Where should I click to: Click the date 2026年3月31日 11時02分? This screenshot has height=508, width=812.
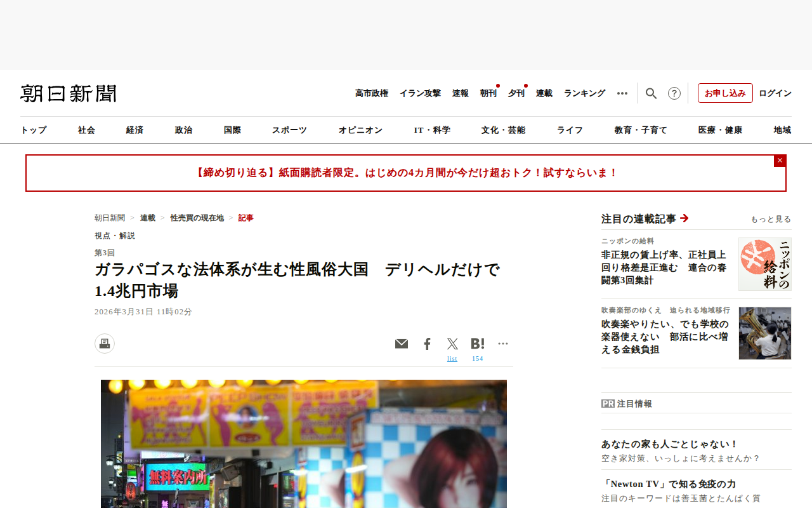[143, 312]
